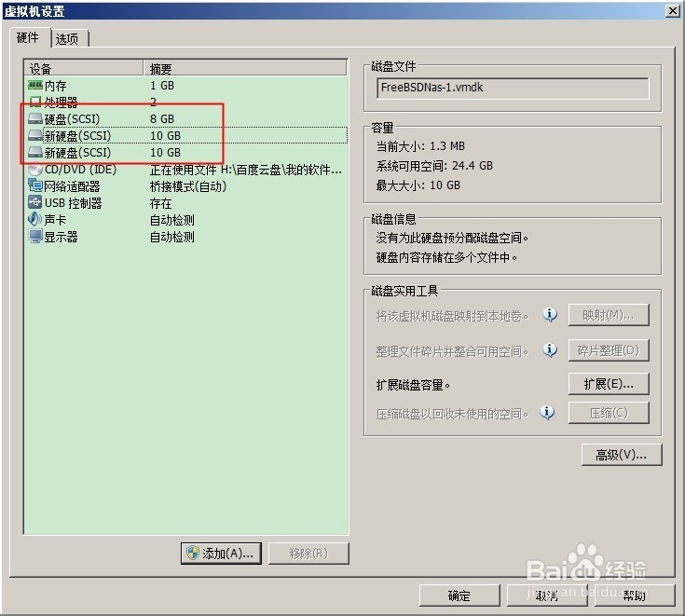Click the 系统可用空间: 24.4 GB text
Screen dimensions: 685x616
pyautogui.click(x=434, y=166)
